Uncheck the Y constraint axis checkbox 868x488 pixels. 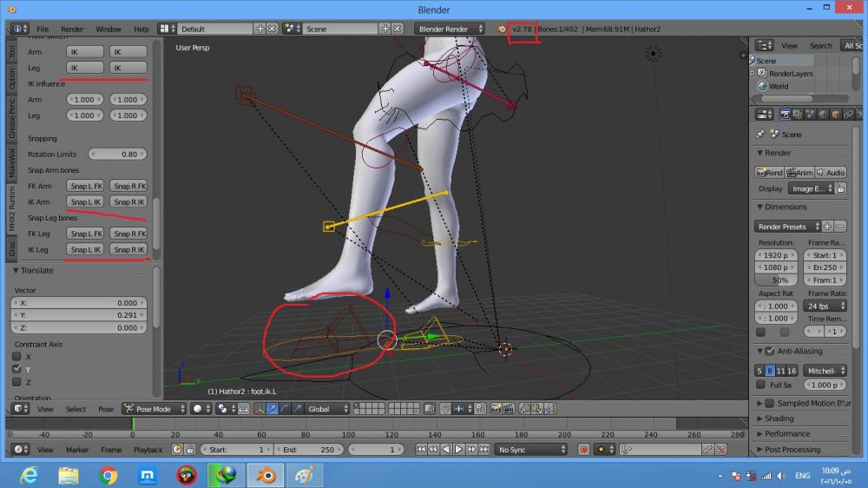tap(16, 369)
